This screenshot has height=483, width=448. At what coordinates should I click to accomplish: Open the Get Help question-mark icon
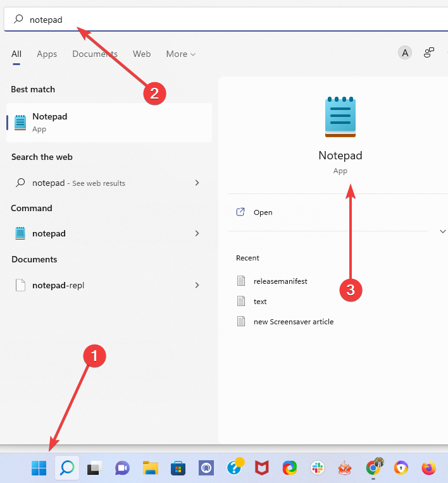pyautogui.click(x=235, y=467)
